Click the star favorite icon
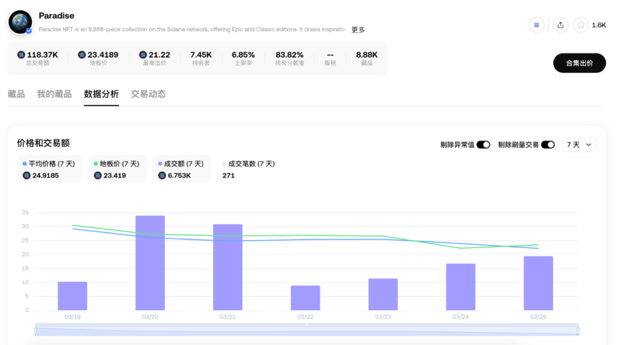 point(581,25)
